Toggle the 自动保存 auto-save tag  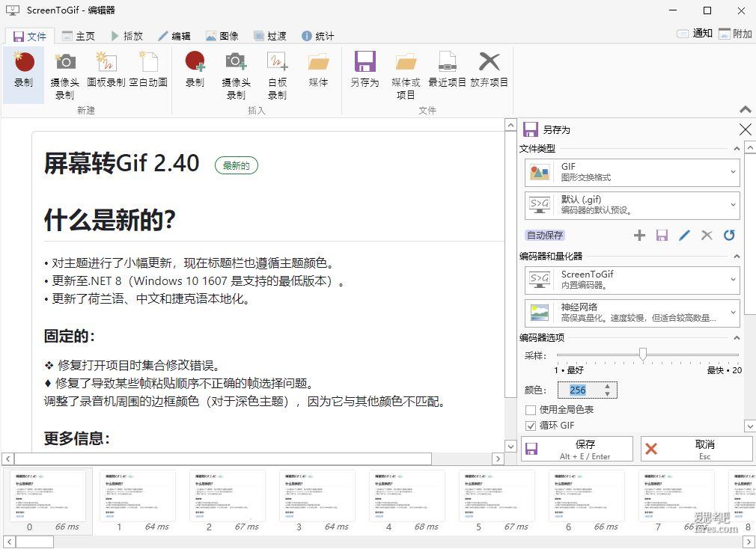(544, 235)
